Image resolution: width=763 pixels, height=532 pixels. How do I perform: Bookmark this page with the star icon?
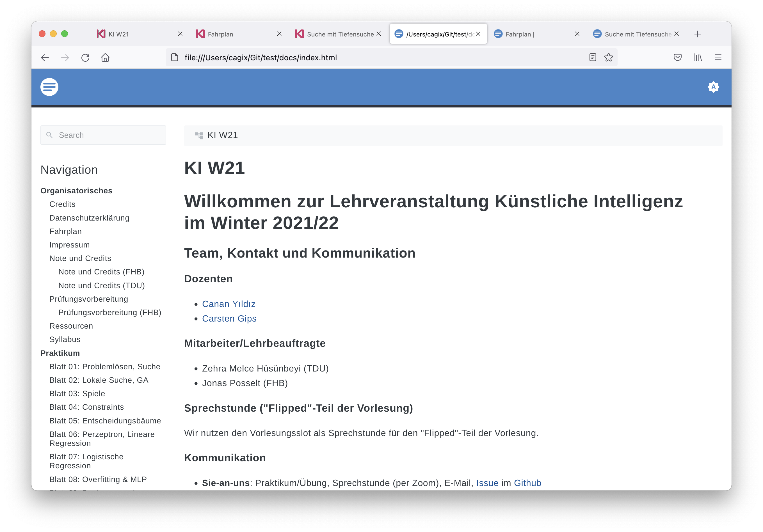click(x=609, y=58)
